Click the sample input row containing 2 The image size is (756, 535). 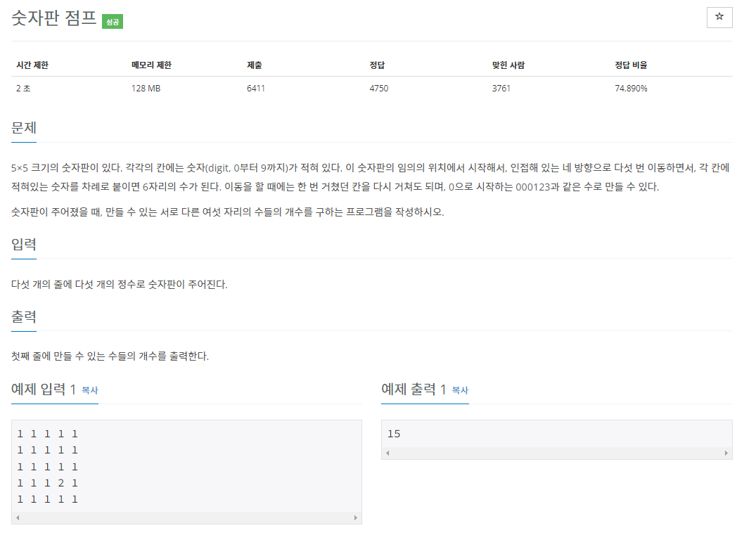(x=47, y=483)
